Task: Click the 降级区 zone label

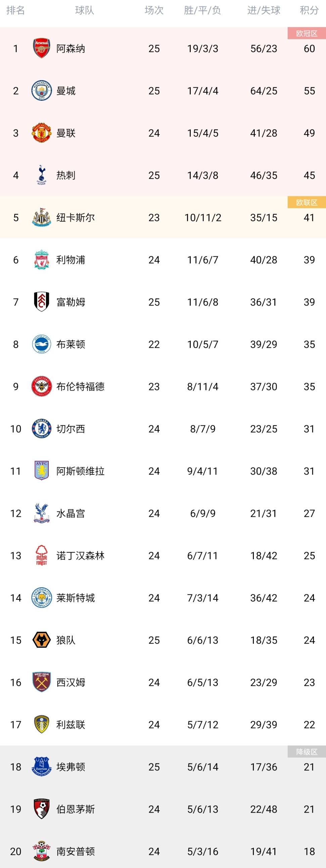Action: pyautogui.click(x=307, y=752)
